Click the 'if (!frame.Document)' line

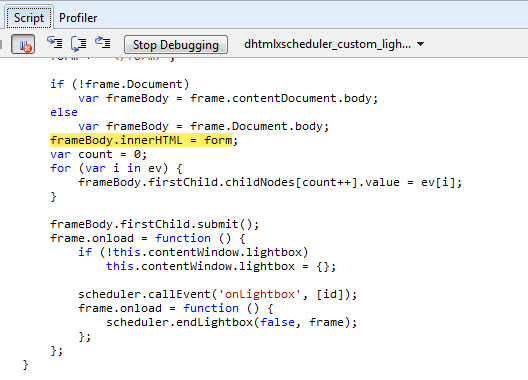tap(120, 84)
